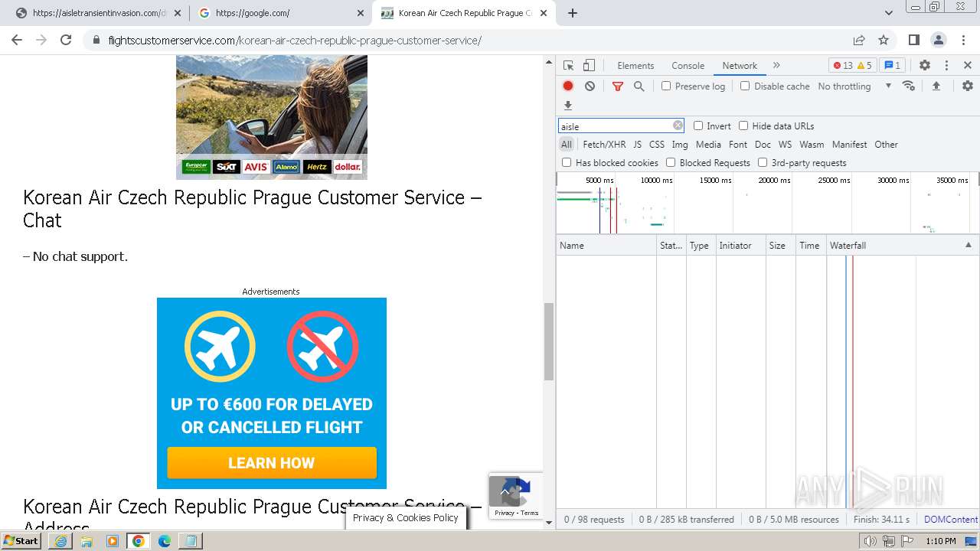Close the DevTools panel
Image resolution: width=980 pixels, height=551 pixels.
click(x=968, y=65)
